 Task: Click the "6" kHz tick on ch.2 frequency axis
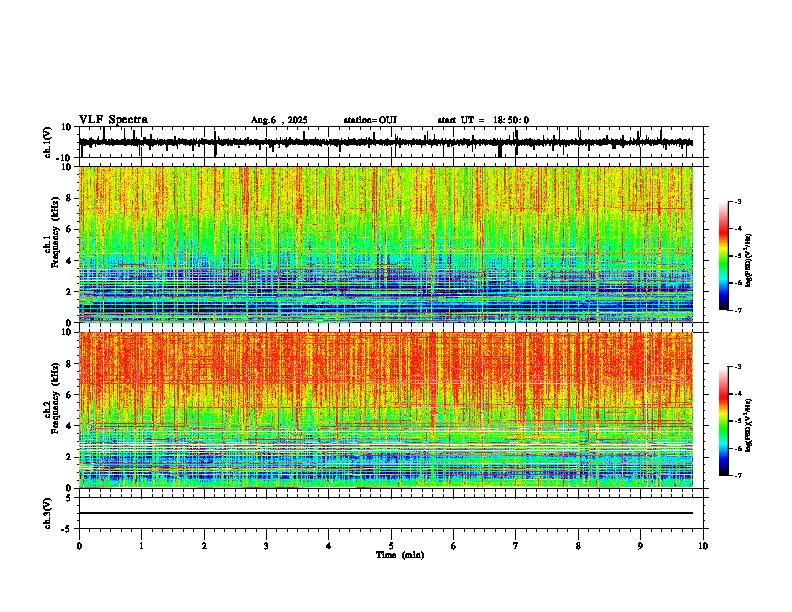point(70,395)
